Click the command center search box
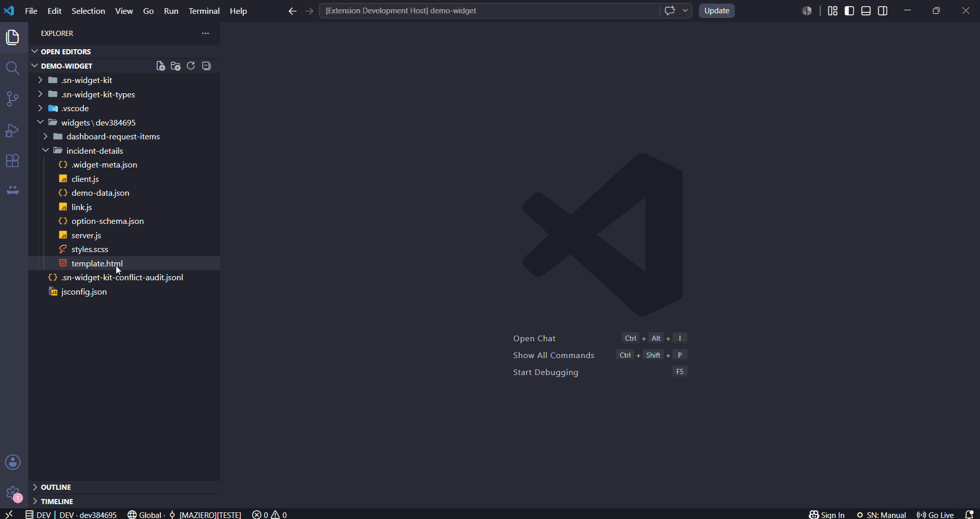980x519 pixels. 489,11
